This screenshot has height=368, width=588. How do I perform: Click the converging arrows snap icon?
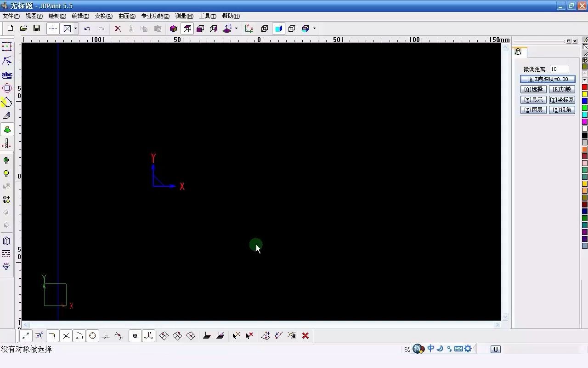coord(39,336)
